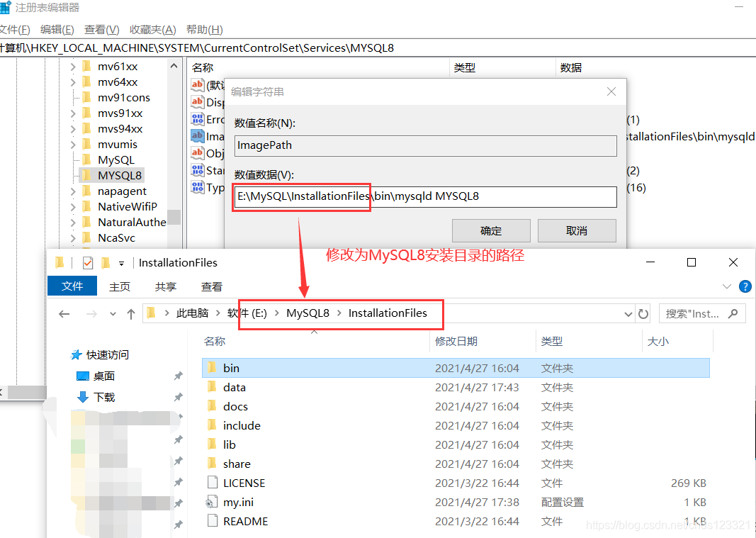The width and height of the screenshot is (756, 538).
Task: Click the DisplayName string value icon
Action: point(197,102)
